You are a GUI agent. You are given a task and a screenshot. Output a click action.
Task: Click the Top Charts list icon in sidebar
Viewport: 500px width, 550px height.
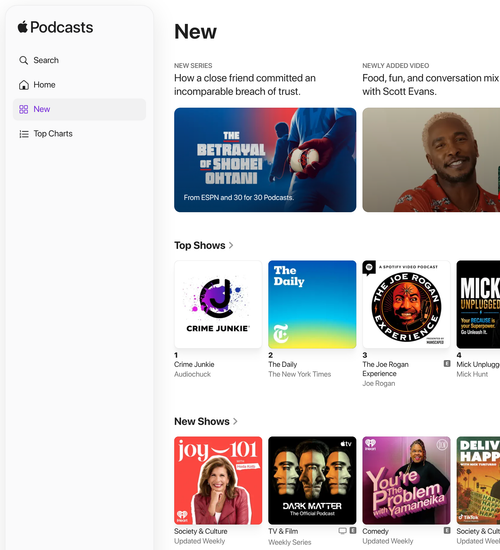point(24,134)
